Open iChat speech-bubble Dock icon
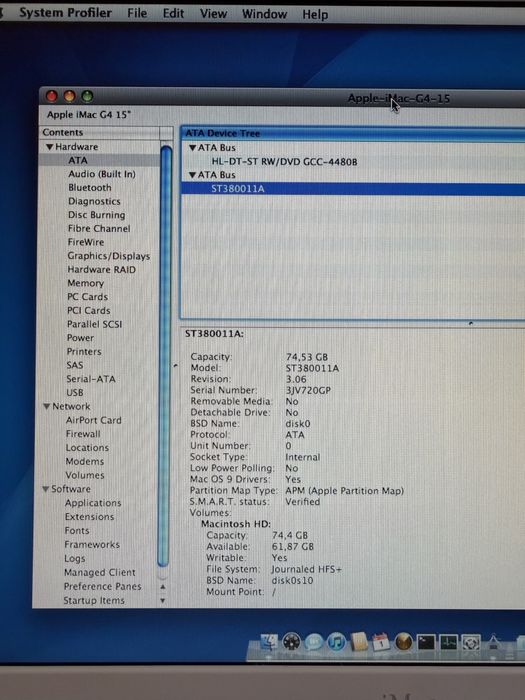 pos(314,642)
